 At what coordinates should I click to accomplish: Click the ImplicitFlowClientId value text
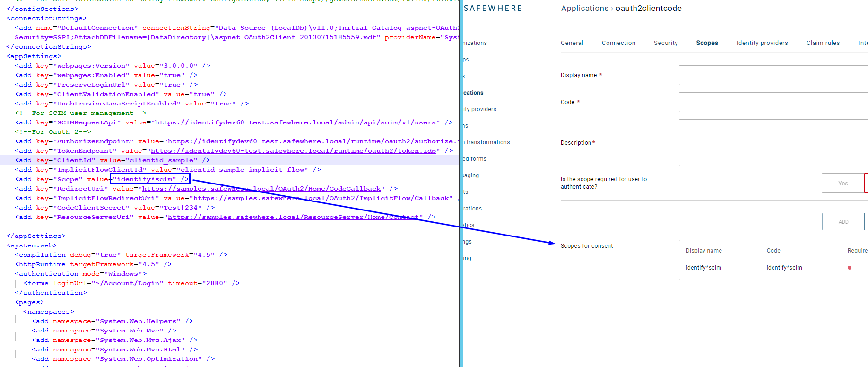[242, 170]
